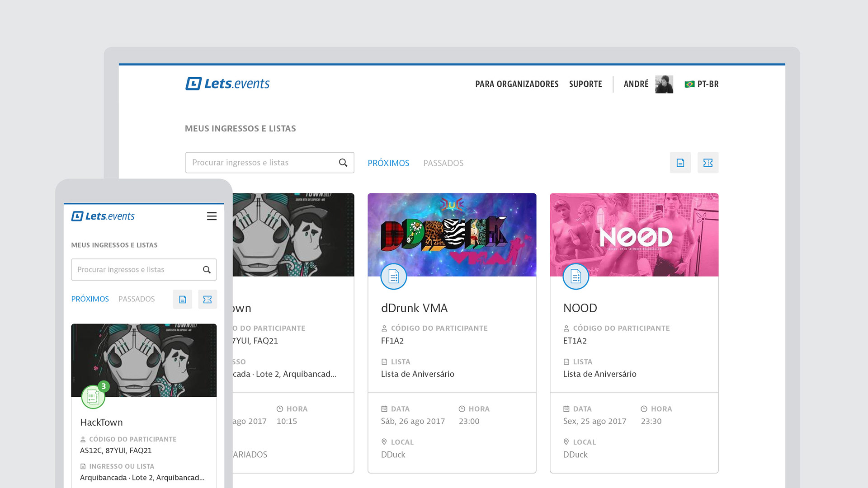Open PT-BR language selector
The height and width of the screenshot is (488, 868).
pos(702,84)
